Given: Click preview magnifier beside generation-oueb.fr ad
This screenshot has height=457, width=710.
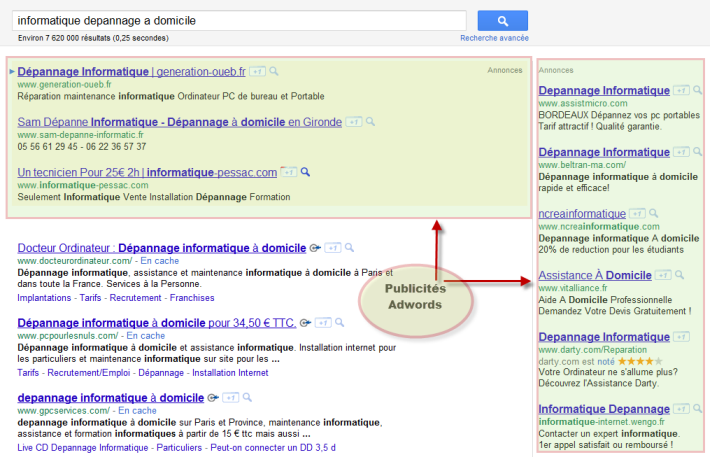Looking at the screenshot, I should pyautogui.click(x=274, y=71).
